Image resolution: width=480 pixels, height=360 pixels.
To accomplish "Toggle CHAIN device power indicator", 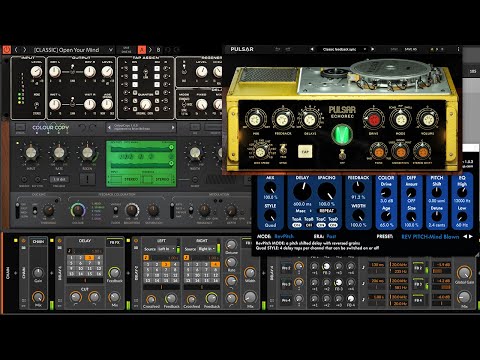I will pos(23,240).
